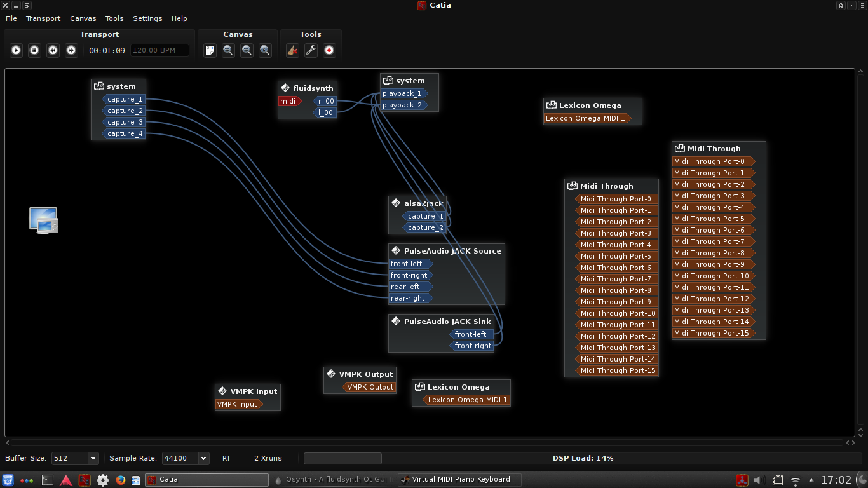Click the transport rewind button

53,50
